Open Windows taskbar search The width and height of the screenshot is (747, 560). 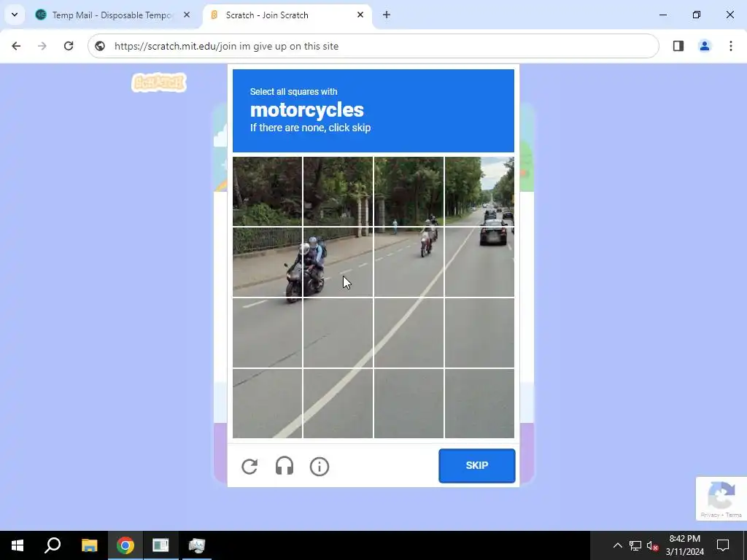pos(53,545)
